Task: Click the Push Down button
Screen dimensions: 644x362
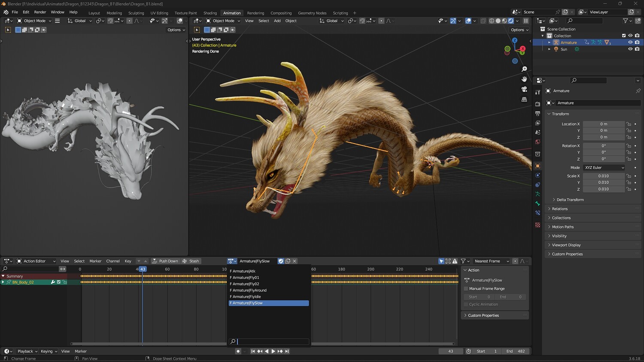Action: pos(165,261)
